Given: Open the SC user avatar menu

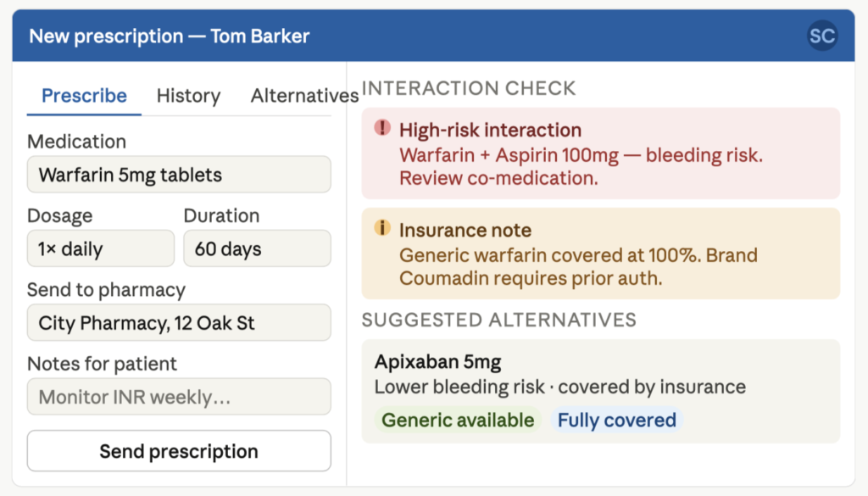Looking at the screenshot, I should (821, 36).
